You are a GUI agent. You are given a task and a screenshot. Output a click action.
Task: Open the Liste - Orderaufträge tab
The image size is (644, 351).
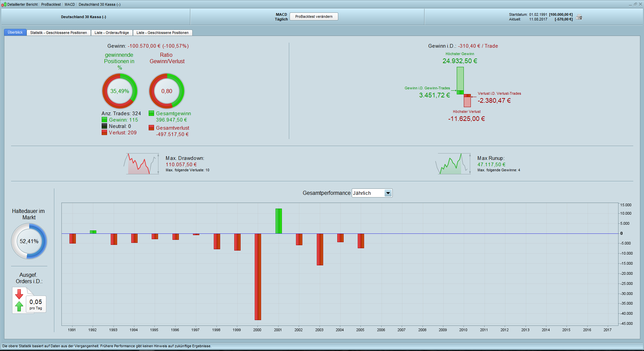coord(112,33)
